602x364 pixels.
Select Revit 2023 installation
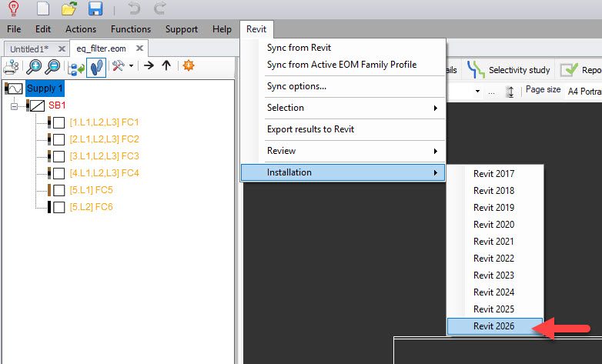[495, 276]
